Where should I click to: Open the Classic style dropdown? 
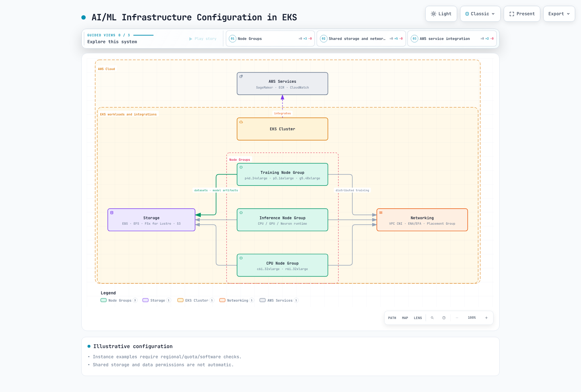coord(480,14)
